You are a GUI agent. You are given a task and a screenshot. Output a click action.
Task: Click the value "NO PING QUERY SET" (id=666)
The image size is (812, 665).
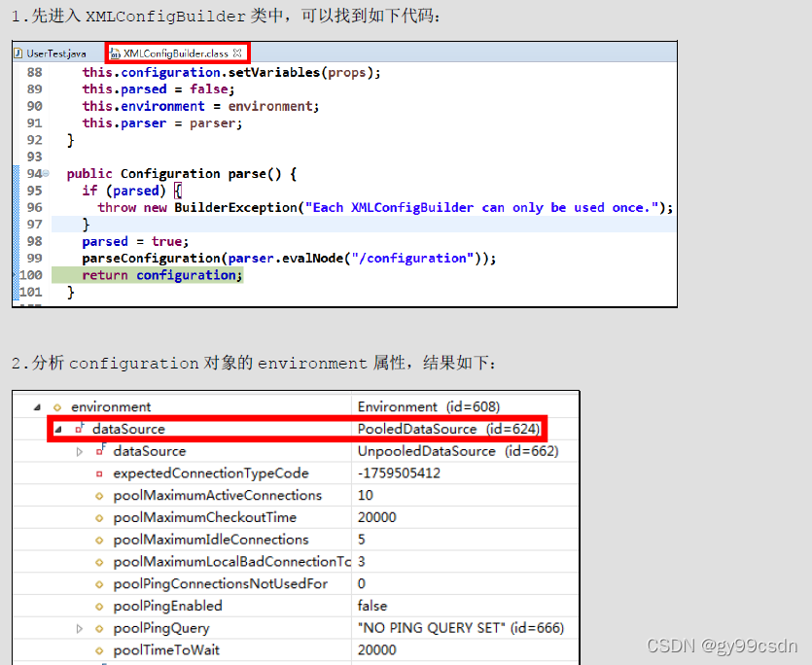coord(460,628)
